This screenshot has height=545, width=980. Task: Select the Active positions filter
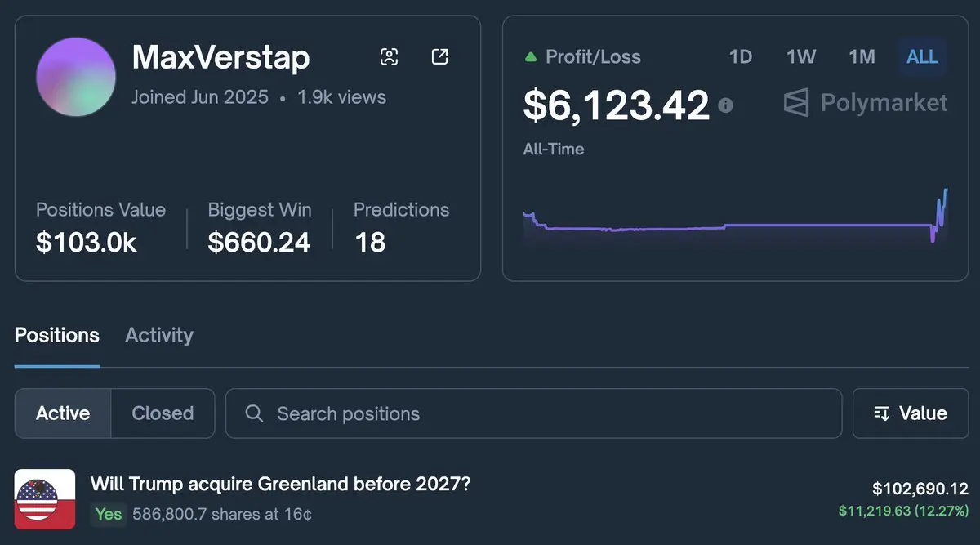point(63,413)
